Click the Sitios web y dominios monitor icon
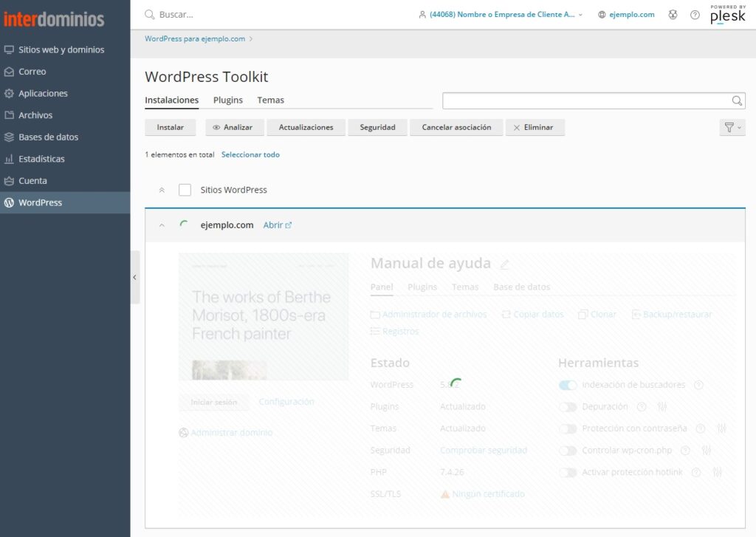Screen dimensions: 756x537 point(9,49)
